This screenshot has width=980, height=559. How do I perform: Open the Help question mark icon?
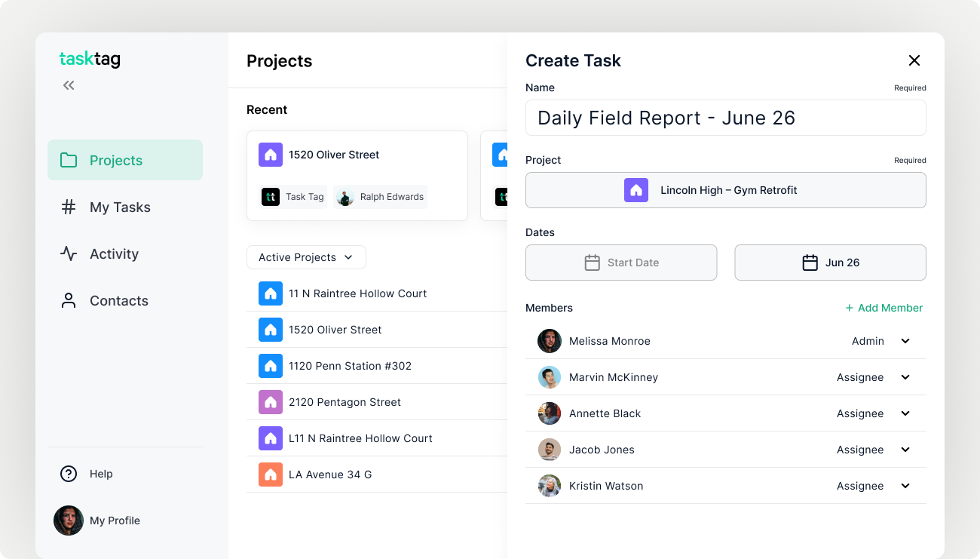click(68, 474)
